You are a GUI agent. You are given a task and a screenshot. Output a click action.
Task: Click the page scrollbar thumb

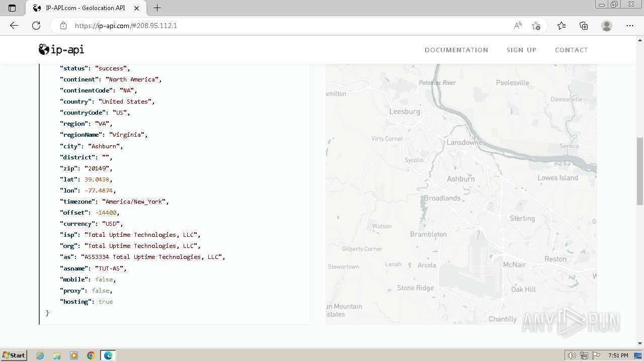click(640, 171)
